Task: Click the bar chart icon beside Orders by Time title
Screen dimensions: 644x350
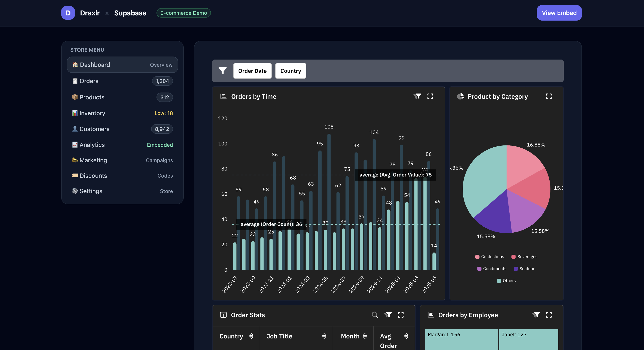Action: (223, 96)
